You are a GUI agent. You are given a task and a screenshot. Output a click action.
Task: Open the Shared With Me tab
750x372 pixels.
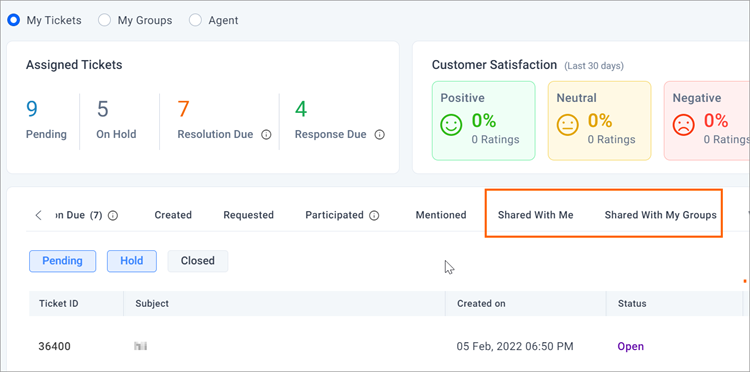click(535, 215)
